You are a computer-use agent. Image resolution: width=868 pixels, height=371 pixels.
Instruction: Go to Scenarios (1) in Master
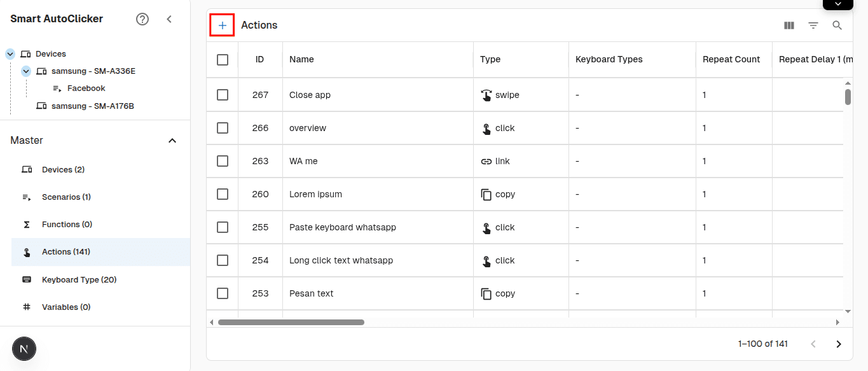[x=66, y=197]
